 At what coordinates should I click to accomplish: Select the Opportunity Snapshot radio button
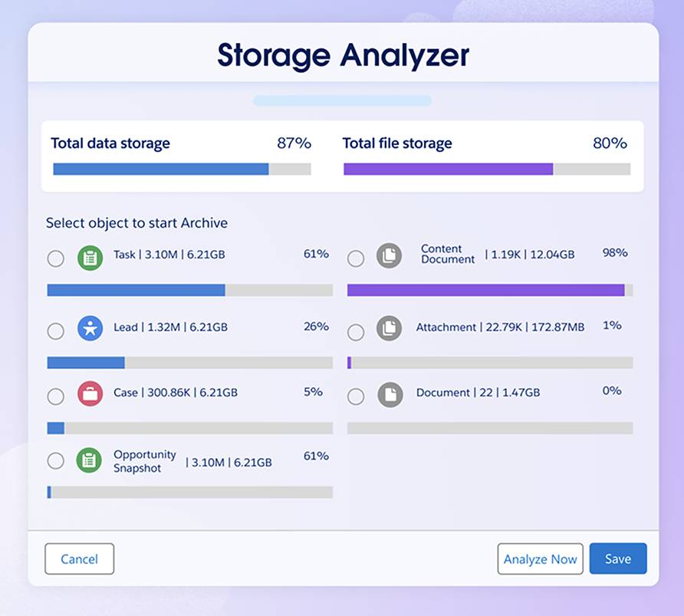56,461
